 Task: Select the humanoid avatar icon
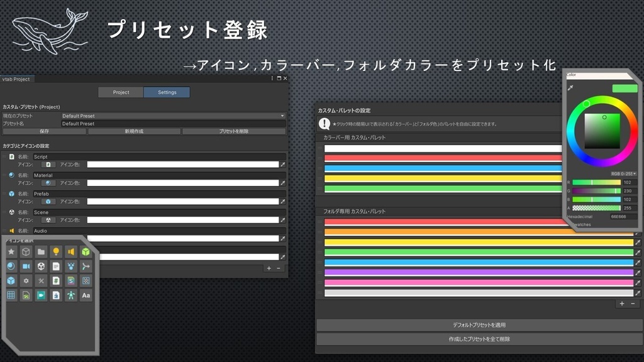(x=71, y=295)
